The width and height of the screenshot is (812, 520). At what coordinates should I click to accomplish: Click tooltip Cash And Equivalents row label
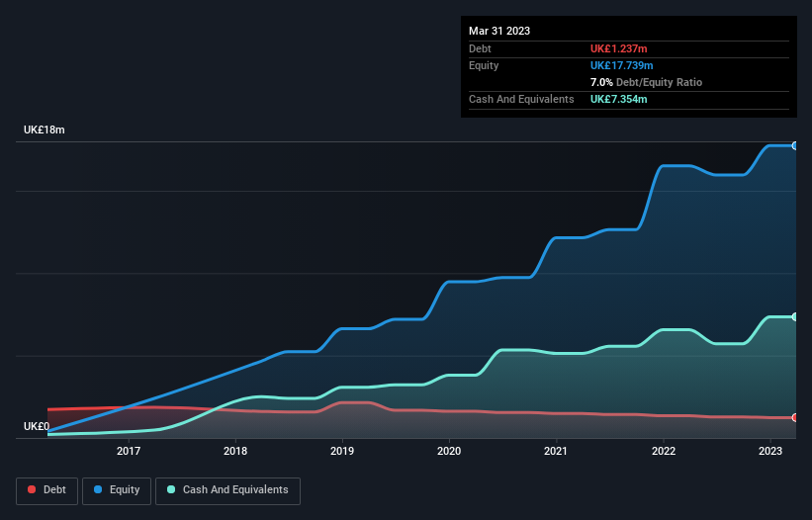(521, 99)
